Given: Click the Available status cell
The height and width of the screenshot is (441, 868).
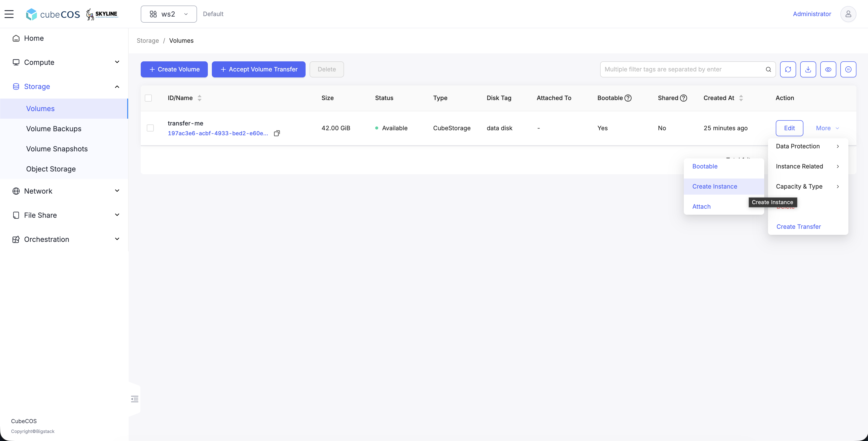Looking at the screenshot, I should coord(391,128).
